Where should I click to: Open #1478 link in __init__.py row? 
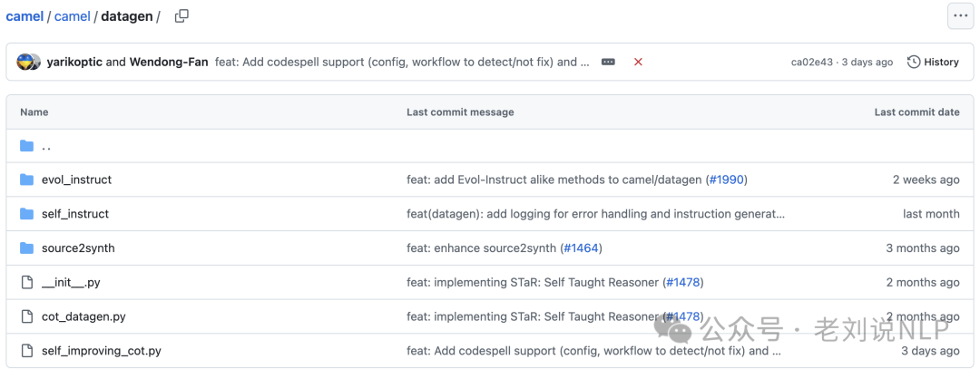coord(682,282)
